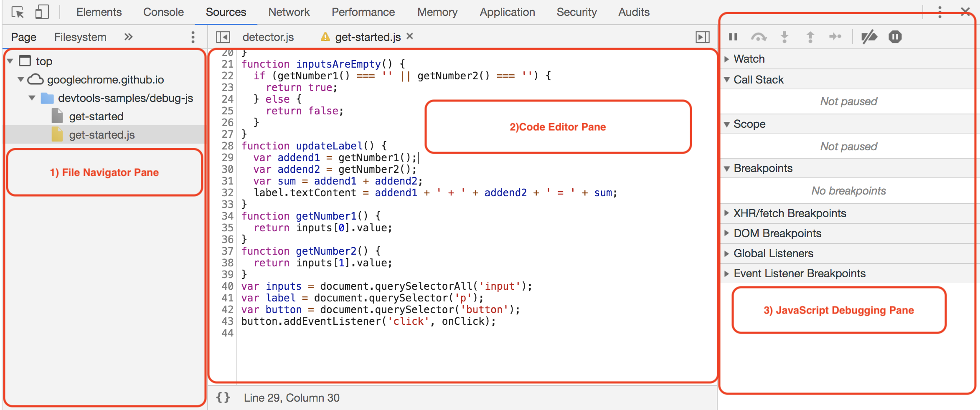
Task: Select the Page navigator tab
Action: click(24, 37)
